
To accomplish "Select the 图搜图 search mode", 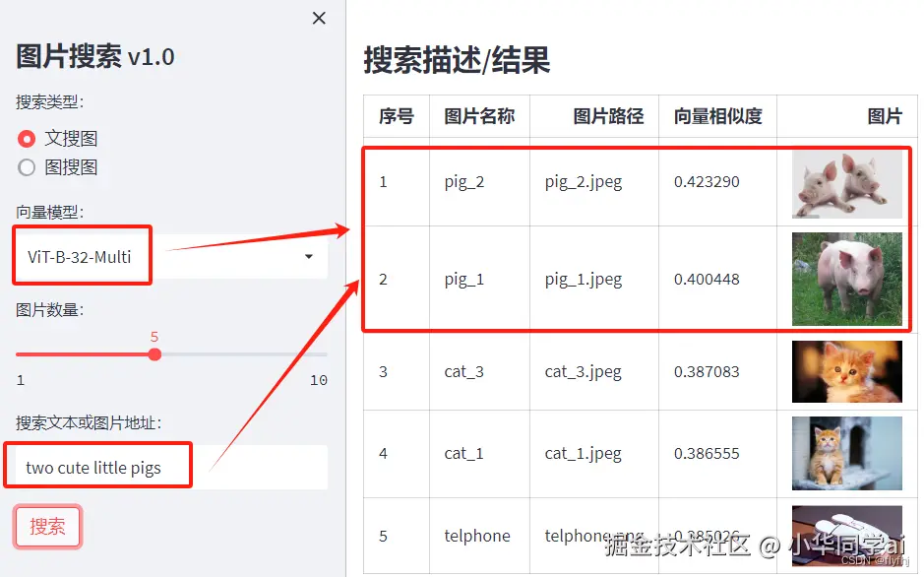I will [x=28, y=166].
